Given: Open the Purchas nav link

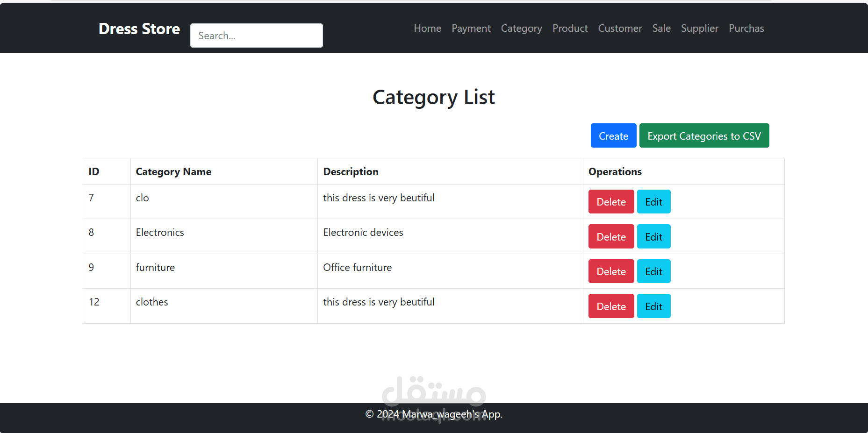Looking at the screenshot, I should pos(746,28).
